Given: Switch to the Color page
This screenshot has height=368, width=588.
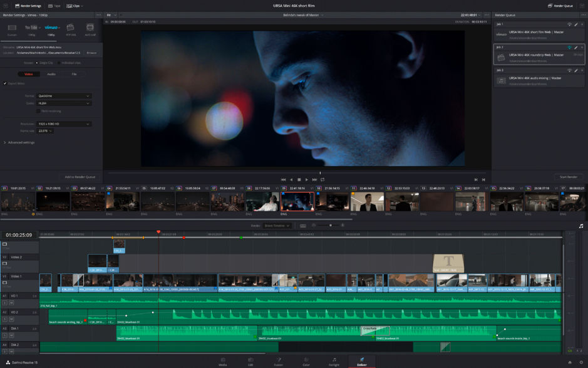Looking at the screenshot, I should pos(306,362).
